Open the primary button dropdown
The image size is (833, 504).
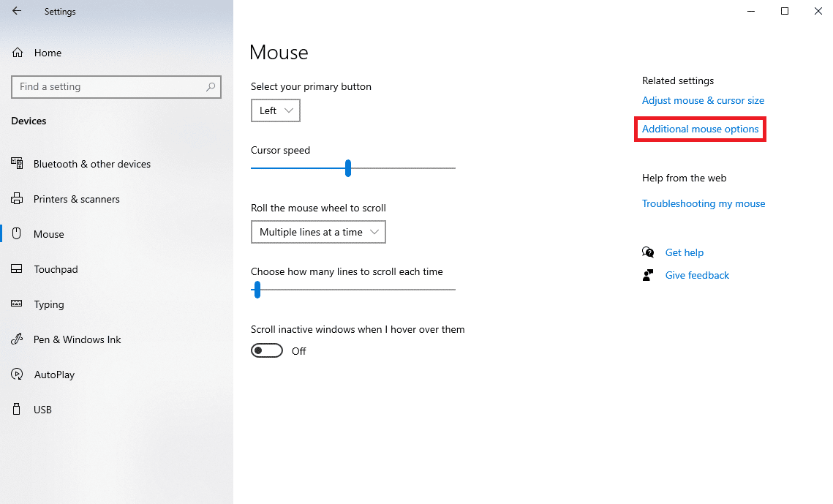pos(275,110)
